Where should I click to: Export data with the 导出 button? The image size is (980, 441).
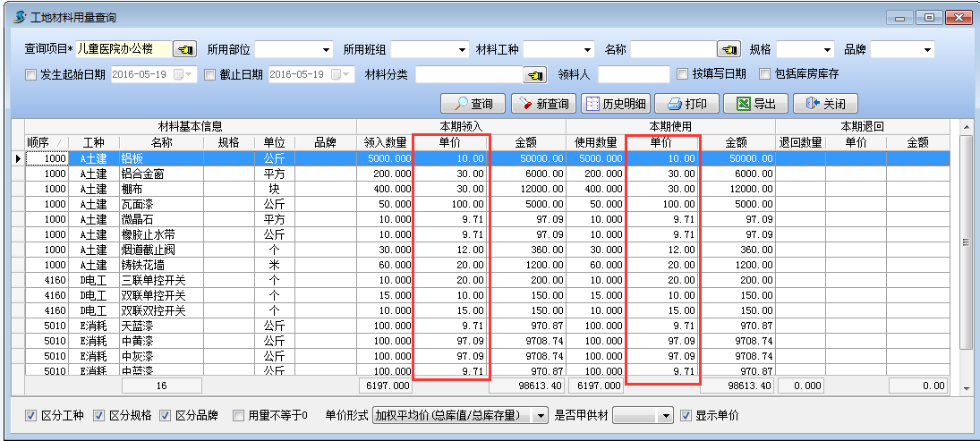[755, 104]
